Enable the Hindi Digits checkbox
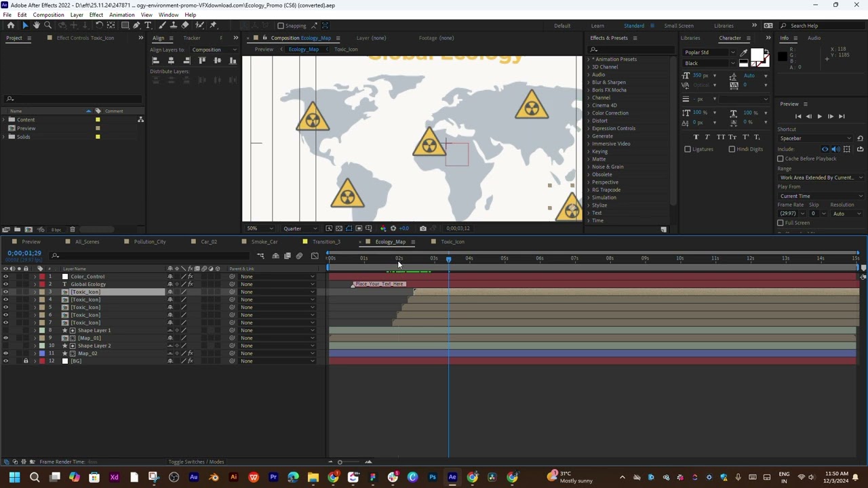Image resolution: width=868 pixels, height=488 pixels. click(x=732, y=149)
